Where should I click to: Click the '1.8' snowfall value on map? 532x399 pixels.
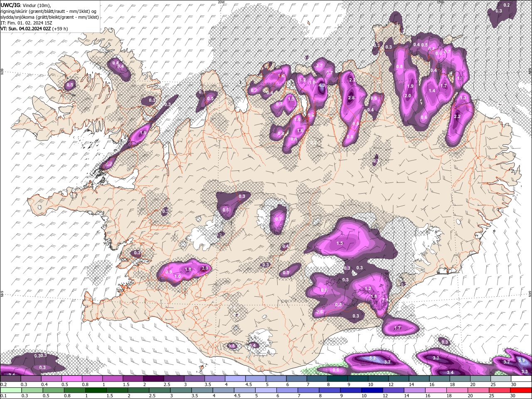coord(374,296)
